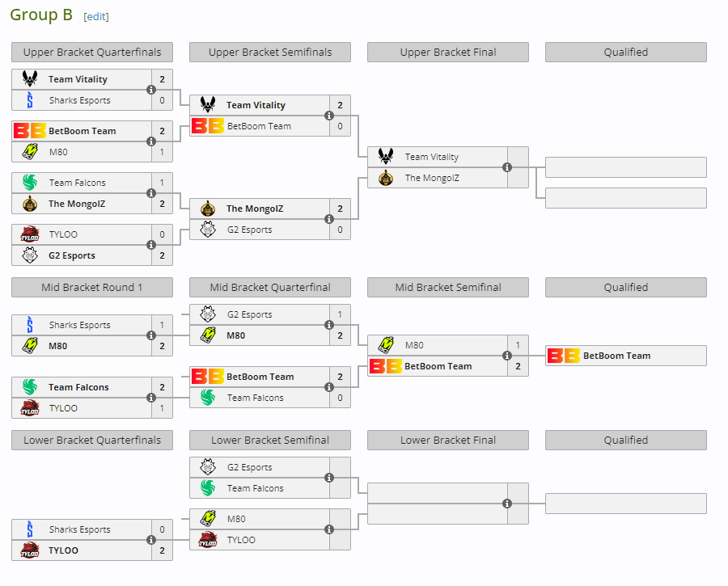Show info for BetBoom vs M80 upper quarterfinal

[151, 141]
